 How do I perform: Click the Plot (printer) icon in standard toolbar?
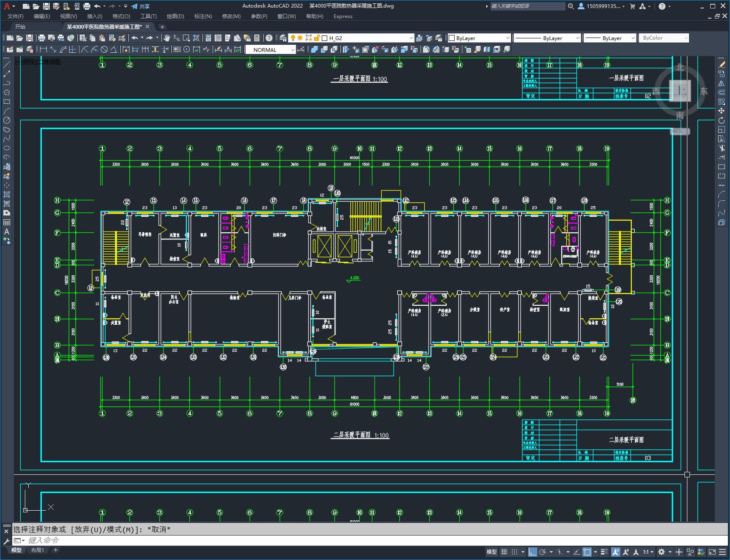tap(42, 38)
